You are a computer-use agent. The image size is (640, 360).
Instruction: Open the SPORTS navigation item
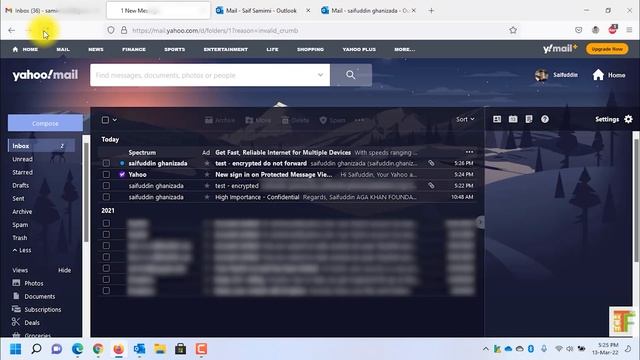pyautogui.click(x=175, y=49)
